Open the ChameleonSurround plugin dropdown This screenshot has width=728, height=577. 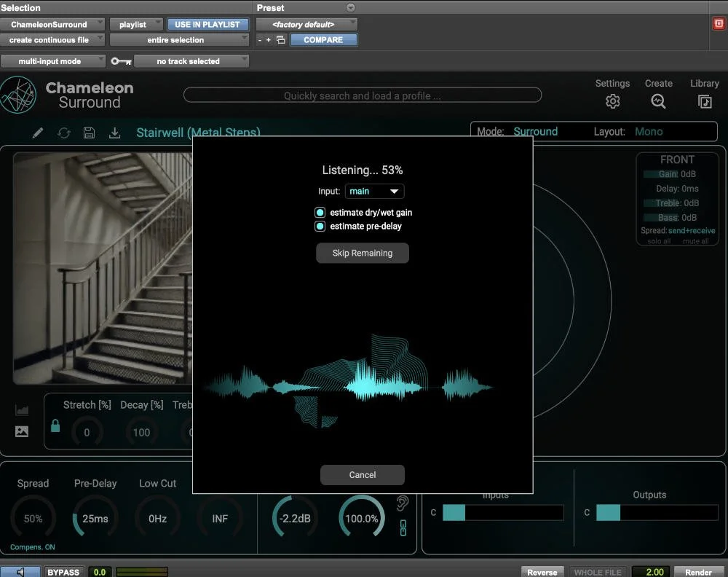point(52,24)
